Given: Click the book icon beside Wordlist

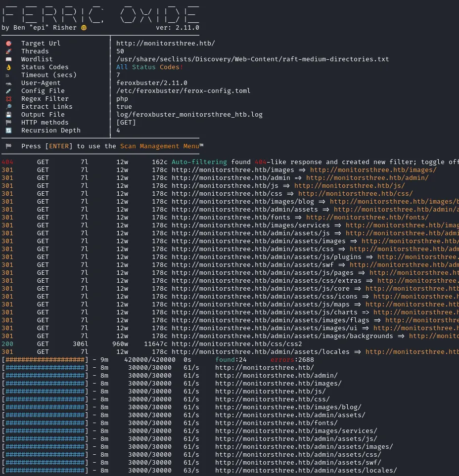Looking at the screenshot, I should coord(8,59).
